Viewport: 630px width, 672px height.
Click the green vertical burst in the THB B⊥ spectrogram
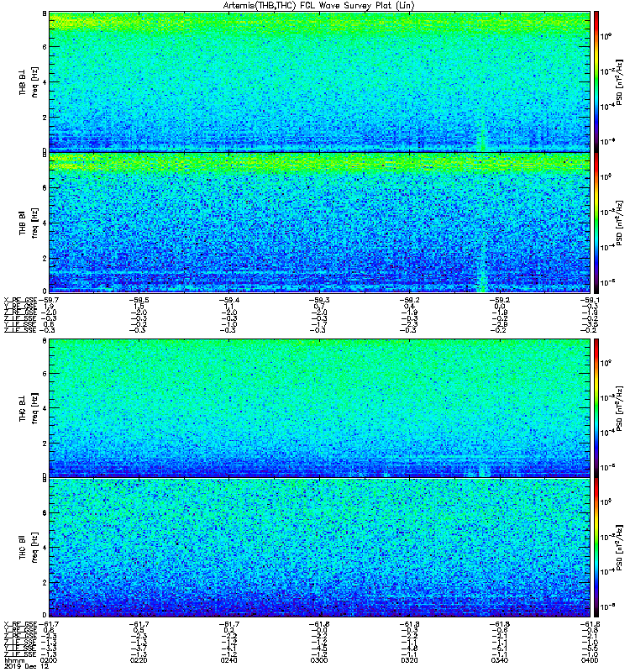pos(482,136)
